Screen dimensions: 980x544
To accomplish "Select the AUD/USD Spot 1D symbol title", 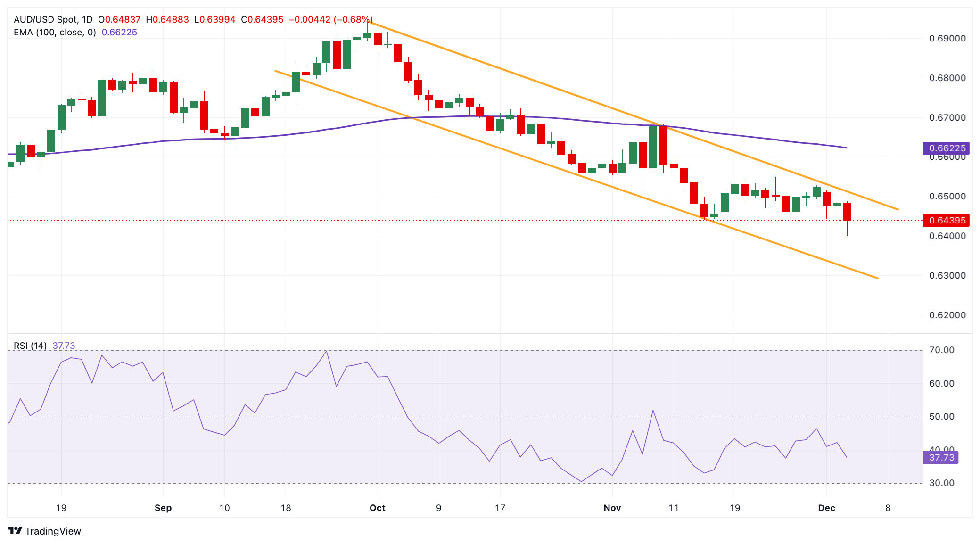I will pos(53,19).
